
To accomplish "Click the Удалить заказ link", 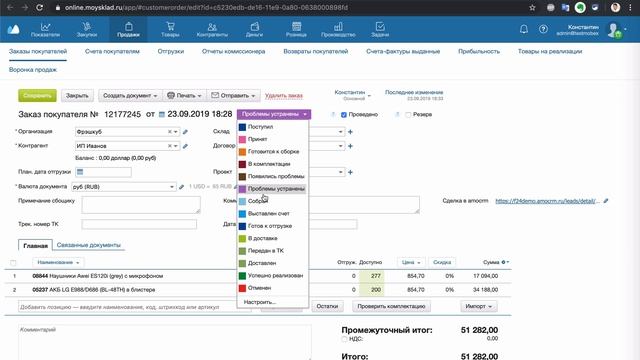I will click(x=284, y=96).
